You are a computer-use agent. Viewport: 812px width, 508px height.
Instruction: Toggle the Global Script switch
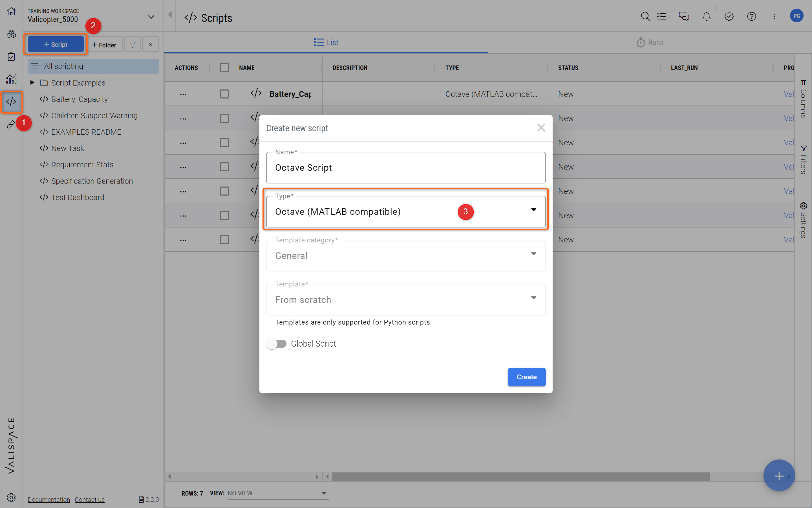[277, 344]
